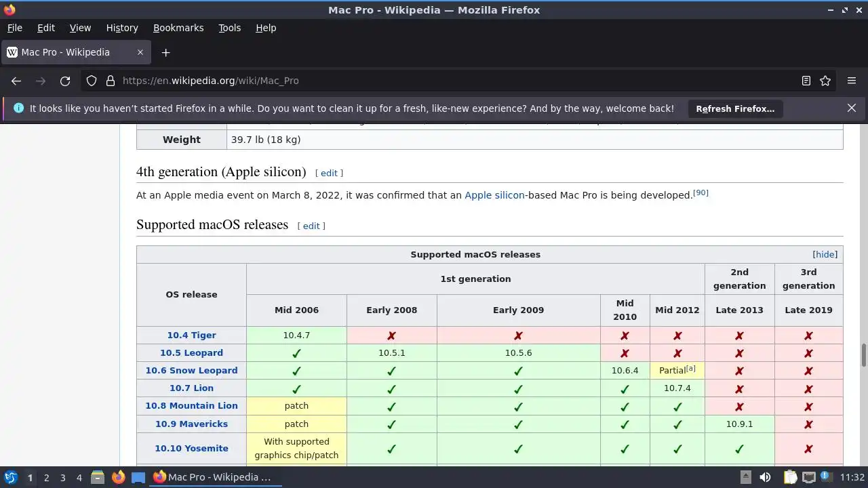The height and width of the screenshot is (488, 868).
Task: Click the Refresh Firefox… button
Action: 735,108
